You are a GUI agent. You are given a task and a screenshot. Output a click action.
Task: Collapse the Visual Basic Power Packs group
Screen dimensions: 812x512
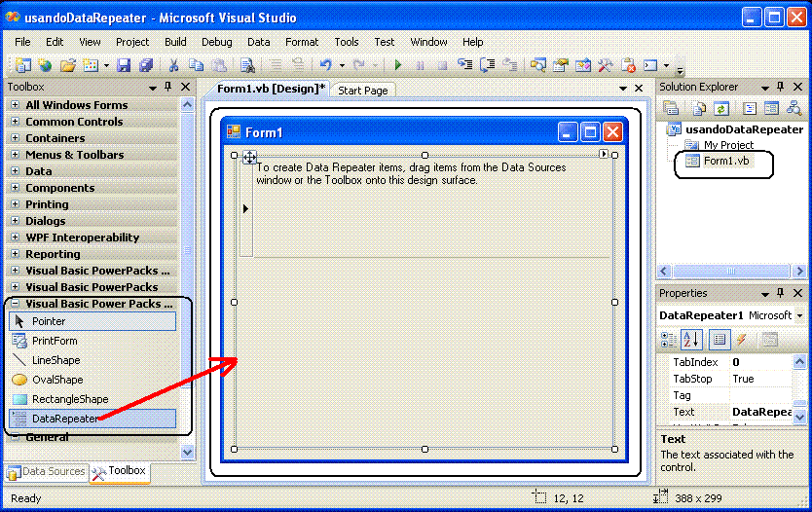click(x=15, y=304)
